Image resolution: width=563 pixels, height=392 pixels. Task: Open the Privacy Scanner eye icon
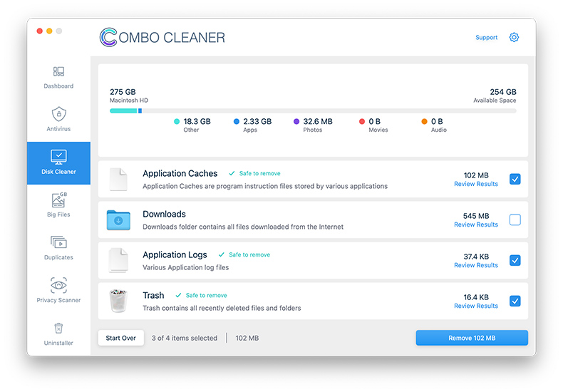[58, 285]
